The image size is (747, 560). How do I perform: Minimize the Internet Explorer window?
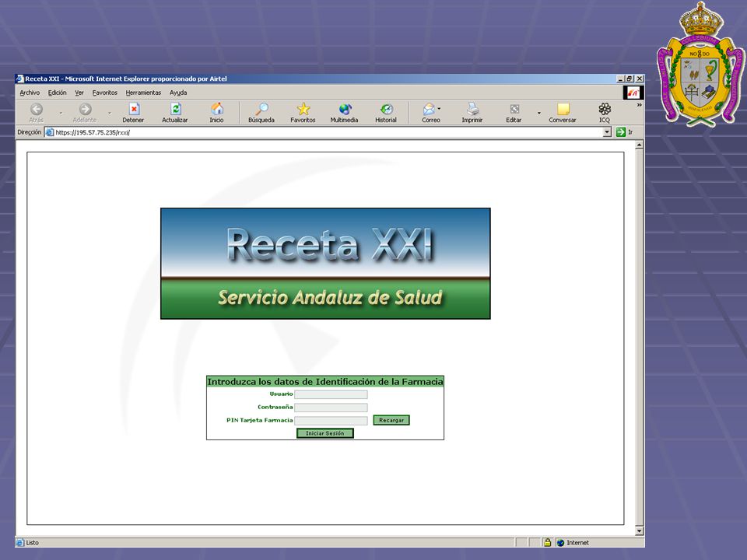(620, 79)
